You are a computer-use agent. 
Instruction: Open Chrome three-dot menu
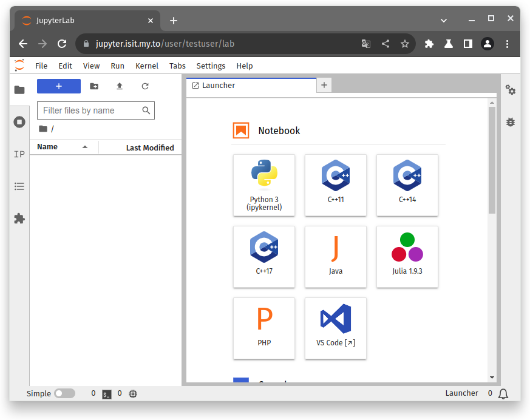pos(508,44)
